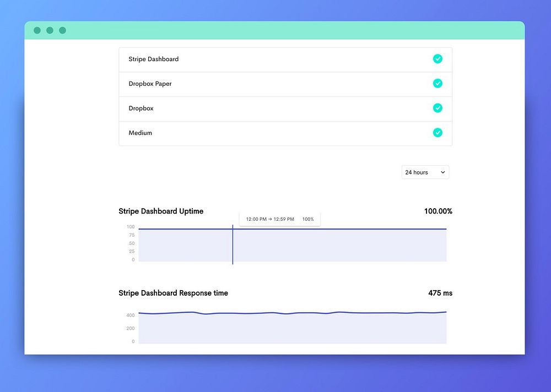Click the uptime chart vertical time marker
551x392 pixels.
[x=233, y=244]
